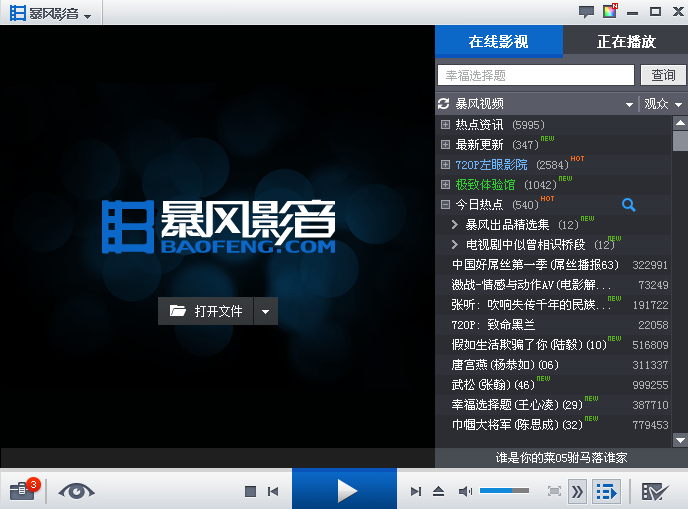Toggle the playlist panel button

pyautogui.click(x=607, y=491)
